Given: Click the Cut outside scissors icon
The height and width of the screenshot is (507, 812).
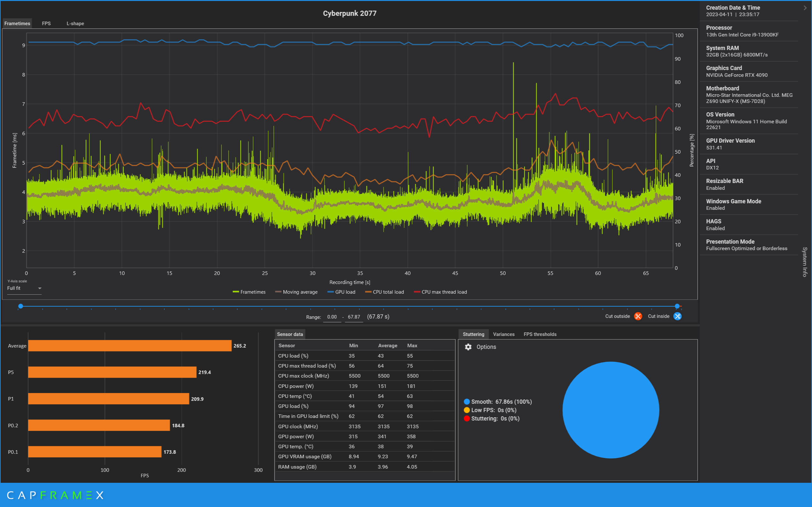Looking at the screenshot, I should pyautogui.click(x=638, y=316).
